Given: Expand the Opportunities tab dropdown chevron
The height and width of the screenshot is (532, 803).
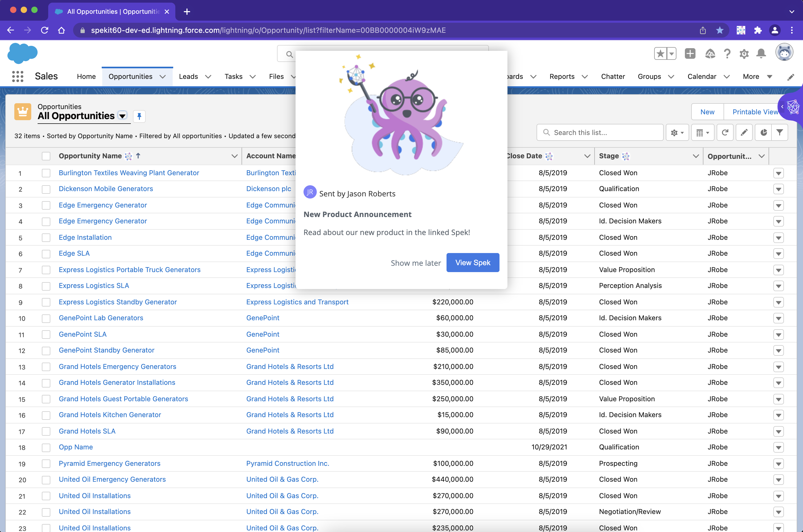Looking at the screenshot, I should [x=163, y=77].
